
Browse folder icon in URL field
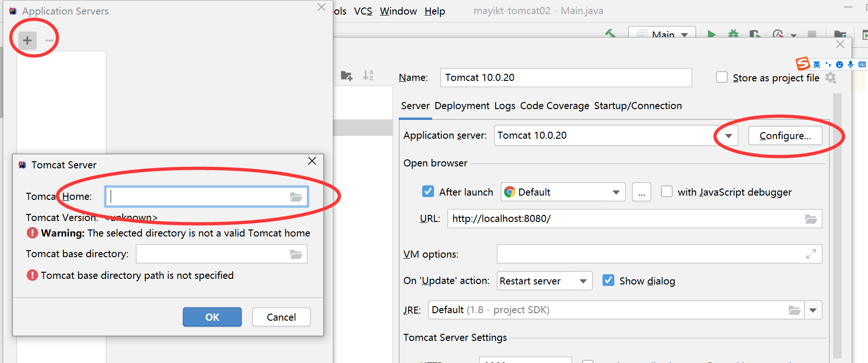[811, 219]
